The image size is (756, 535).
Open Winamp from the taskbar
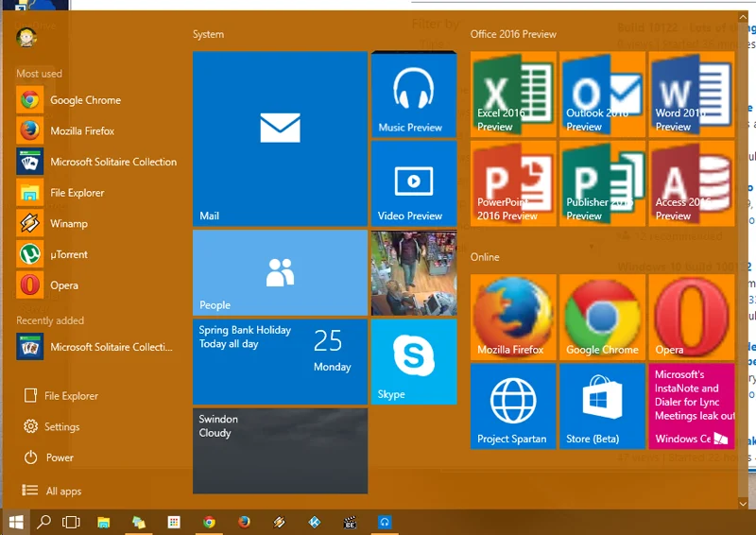pyautogui.click(x=279, y=522)
